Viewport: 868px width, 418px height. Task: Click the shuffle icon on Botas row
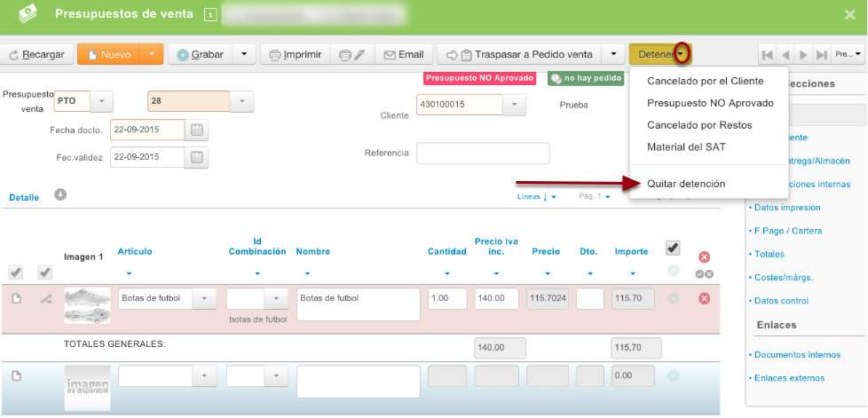click(x=45, y=299)
